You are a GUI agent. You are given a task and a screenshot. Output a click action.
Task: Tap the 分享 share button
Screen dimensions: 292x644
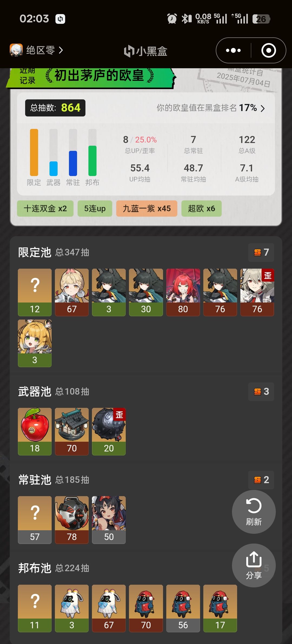[254, 565]
